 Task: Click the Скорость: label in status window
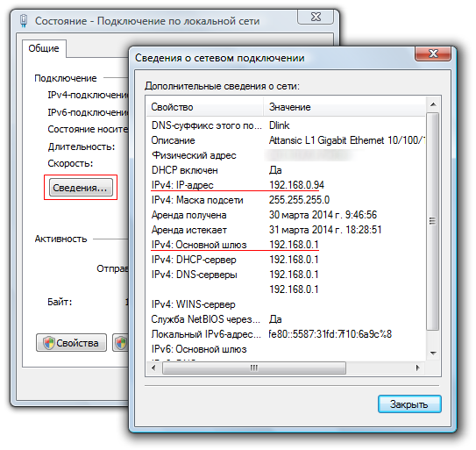click(70, 163)
